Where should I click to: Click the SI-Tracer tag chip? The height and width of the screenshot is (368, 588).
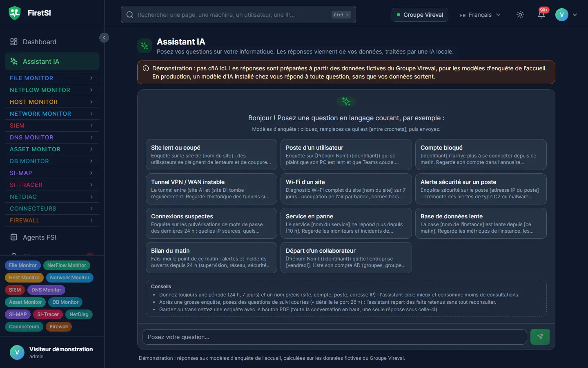48,314
